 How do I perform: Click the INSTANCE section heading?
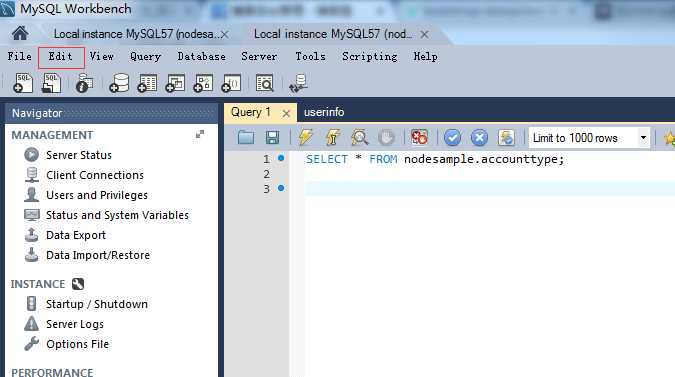pos(38,284)
